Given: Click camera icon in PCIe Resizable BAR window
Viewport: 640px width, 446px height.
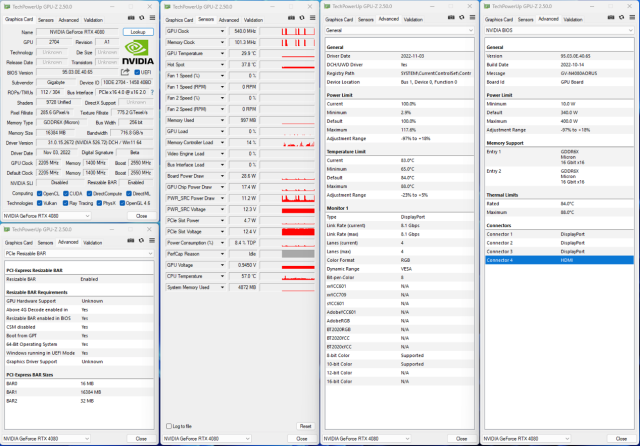Looking at the screenshot, I should click(131, 241).
